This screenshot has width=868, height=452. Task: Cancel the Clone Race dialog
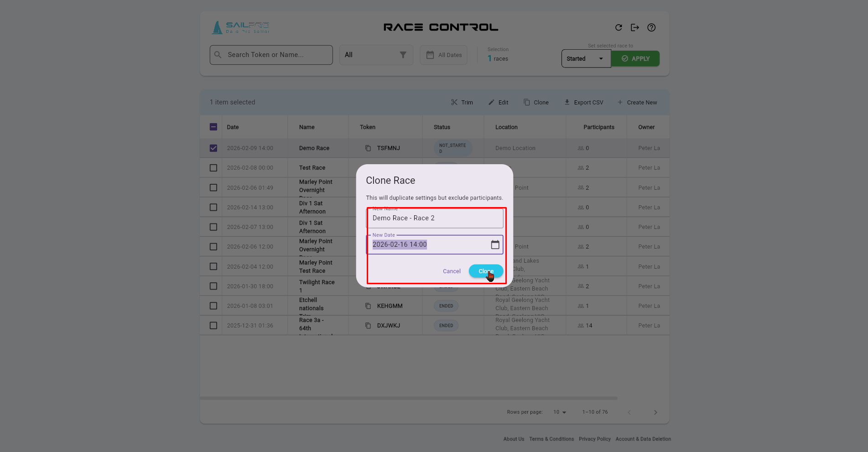coord(452,271)
